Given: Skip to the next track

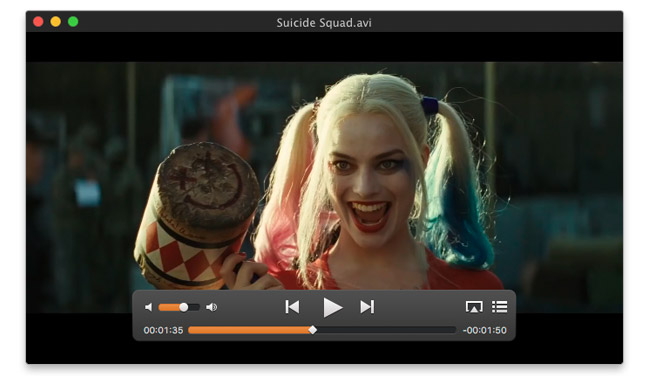Looking at the screenshot, I should [367, 307].
